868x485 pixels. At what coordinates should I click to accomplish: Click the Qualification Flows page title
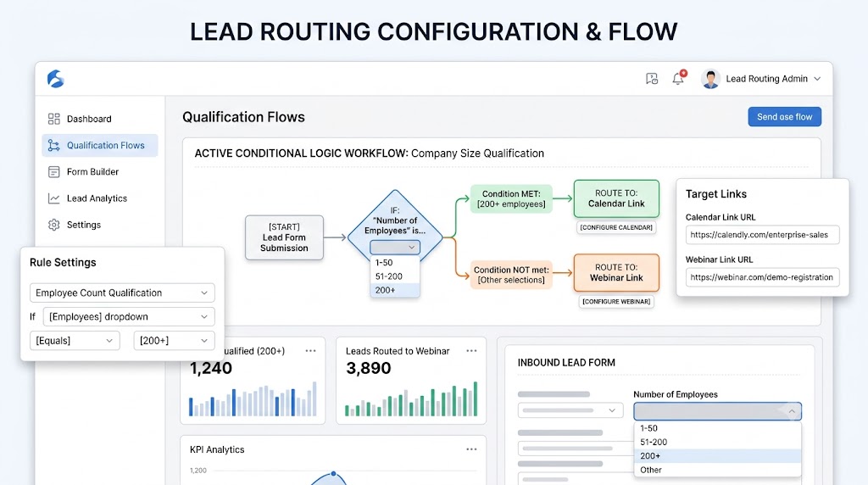[x=243, y=117]
